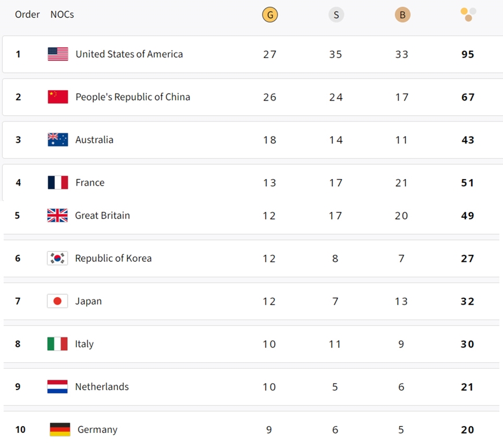The height and width of the screenshot is (448, 503).
Task: Click the Great Britain flag icon
Action: click(57, 216)
